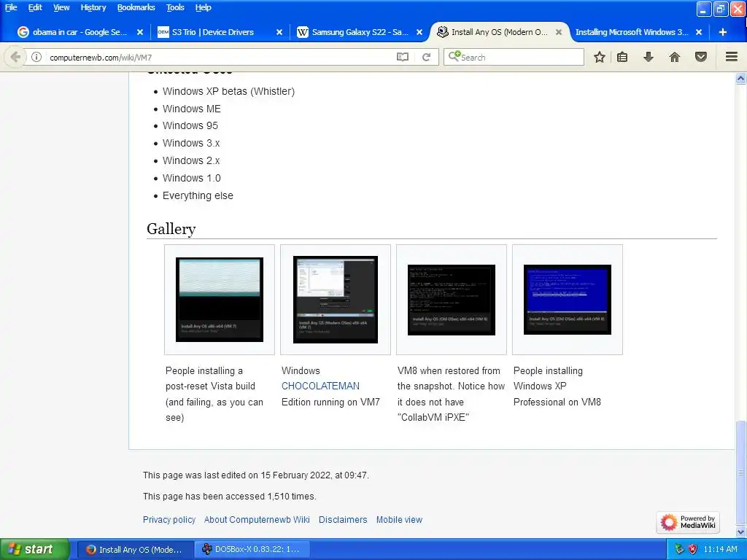Open the Windows XP Professional install thumbnail

click(x=567, y=300)
